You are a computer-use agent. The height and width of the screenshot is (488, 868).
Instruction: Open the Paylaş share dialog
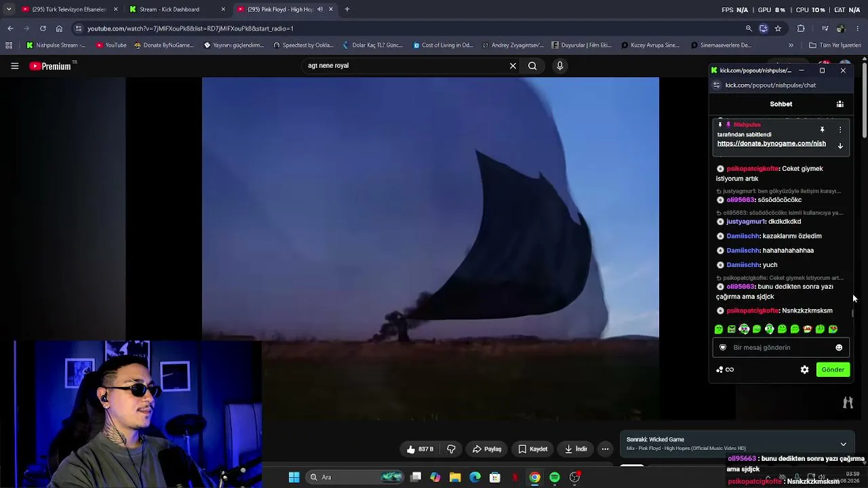coord(487,449)
